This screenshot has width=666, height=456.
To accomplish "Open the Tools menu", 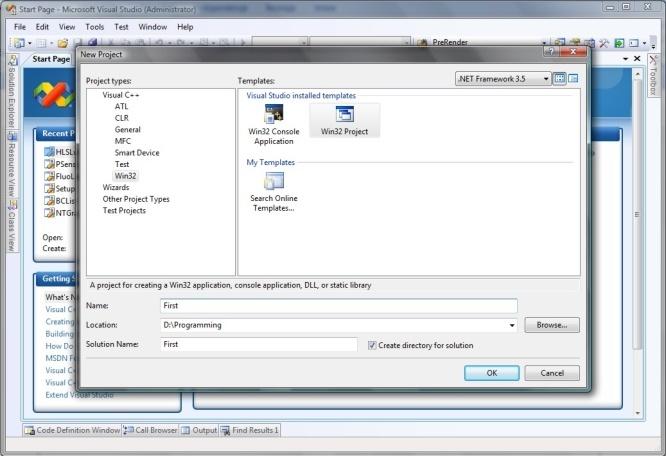I will click(x=95, y=27).
